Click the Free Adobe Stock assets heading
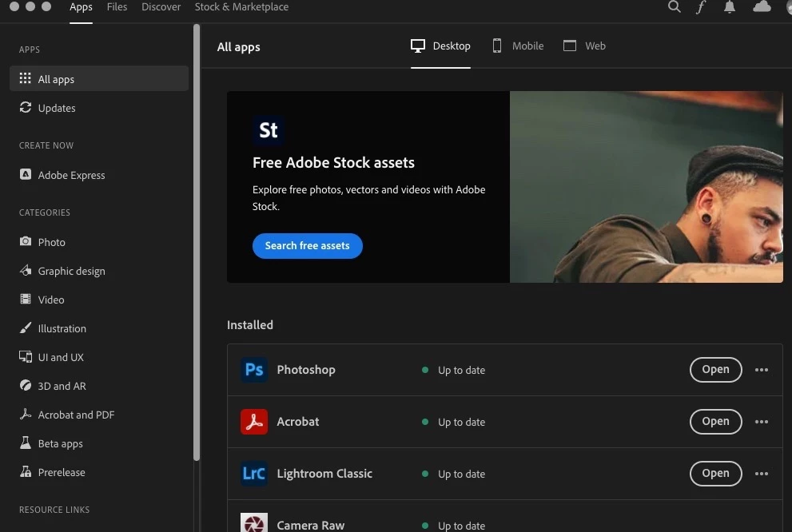The image size is (792, 532). click(x=333, y=162)
